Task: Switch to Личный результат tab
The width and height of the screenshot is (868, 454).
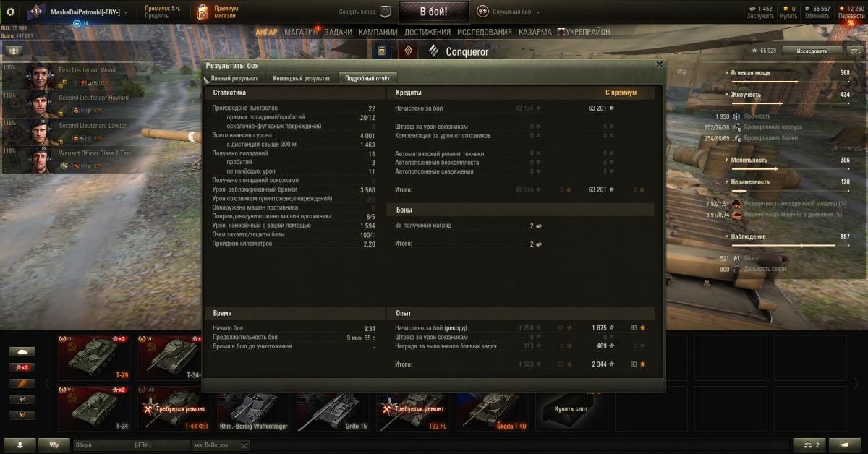Action: coord(234,78)
